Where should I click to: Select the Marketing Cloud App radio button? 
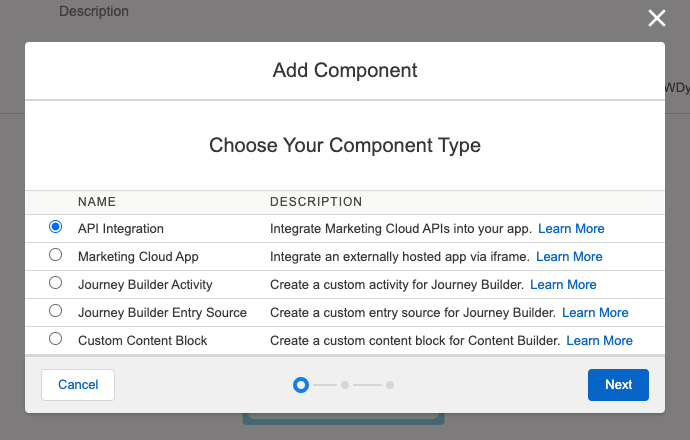click(55, 255)
